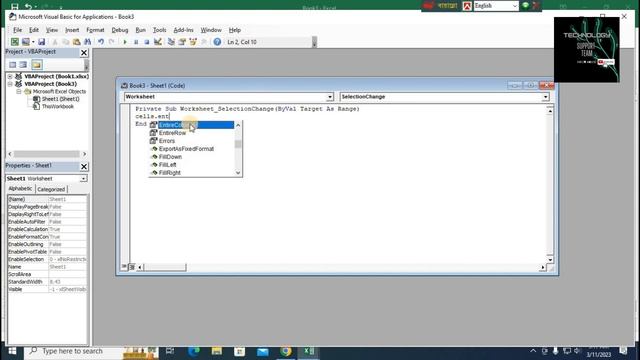Open the Insert object dropdown arrow
The width and height of the screenshot is (640, 360).
(33, 42)
